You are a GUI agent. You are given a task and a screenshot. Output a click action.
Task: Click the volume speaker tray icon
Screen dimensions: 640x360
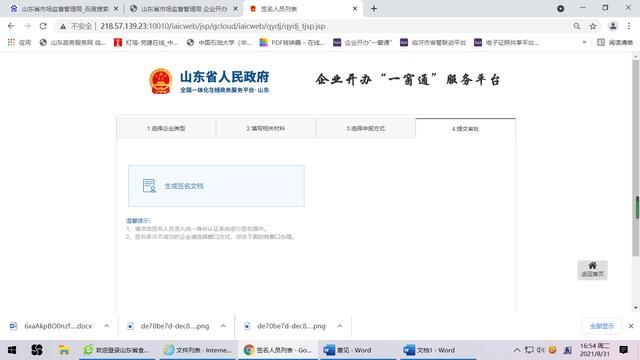point(540,350)
